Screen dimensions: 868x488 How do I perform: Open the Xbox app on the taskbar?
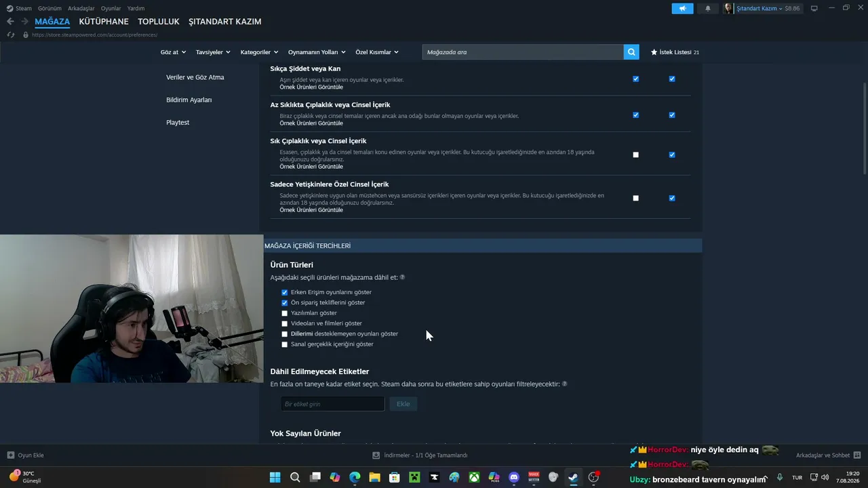474,477
